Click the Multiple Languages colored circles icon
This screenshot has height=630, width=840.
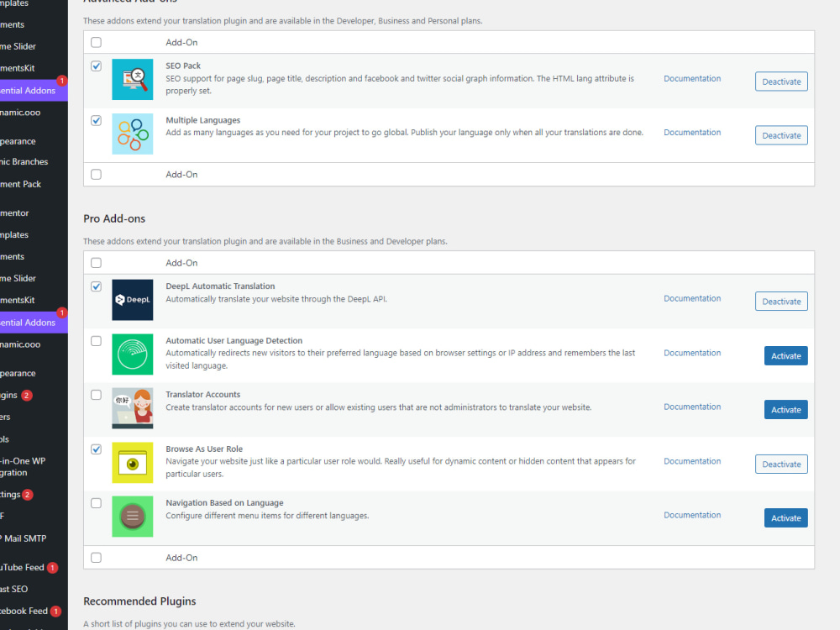[133, 134]
